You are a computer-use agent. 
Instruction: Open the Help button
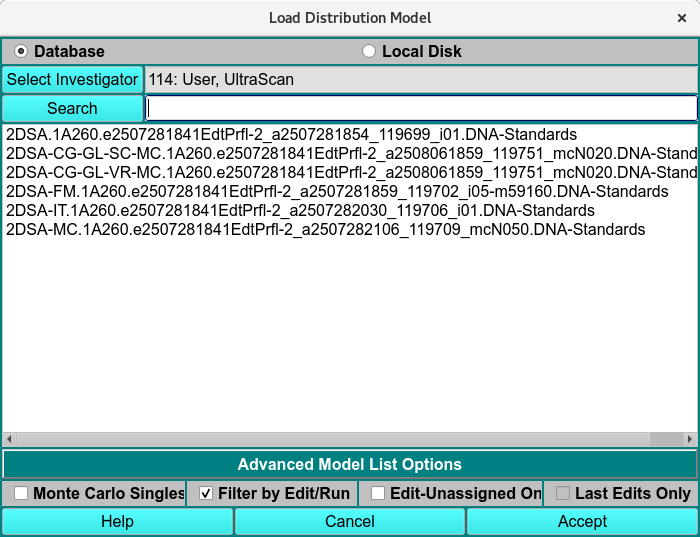click(117, 521)
